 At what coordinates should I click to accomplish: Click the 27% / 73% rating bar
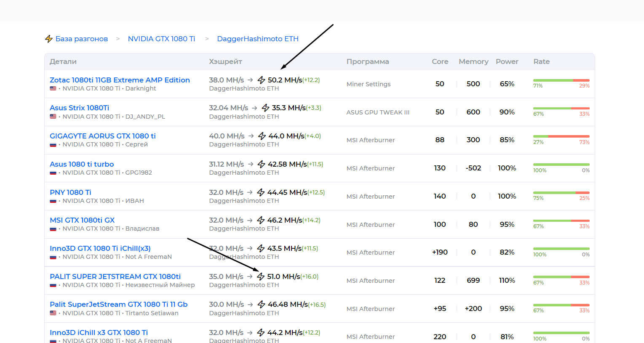[561, 136]
